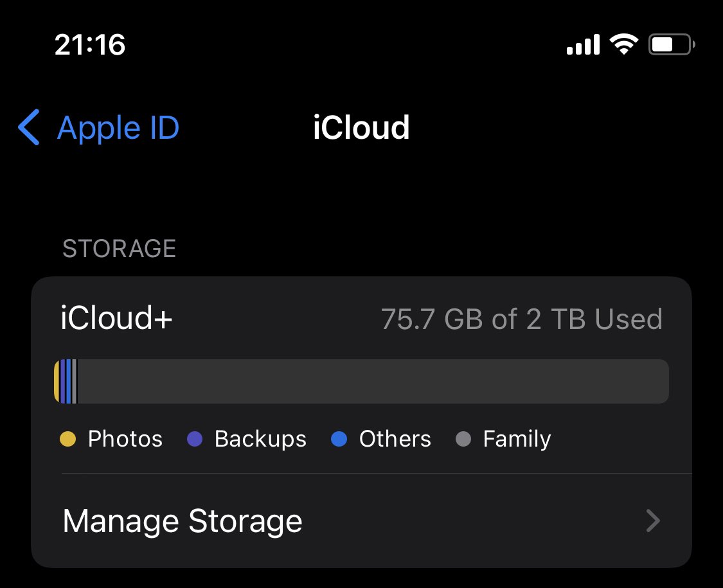The width and height of the screenshot is (723, 588).
Task: Tap the 75.7 GB of 2 TB Used text
Action: click(521, 319)
